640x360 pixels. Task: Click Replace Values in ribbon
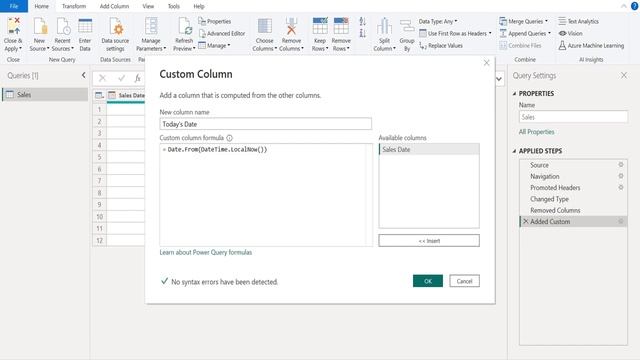click(x=441, y=46)
